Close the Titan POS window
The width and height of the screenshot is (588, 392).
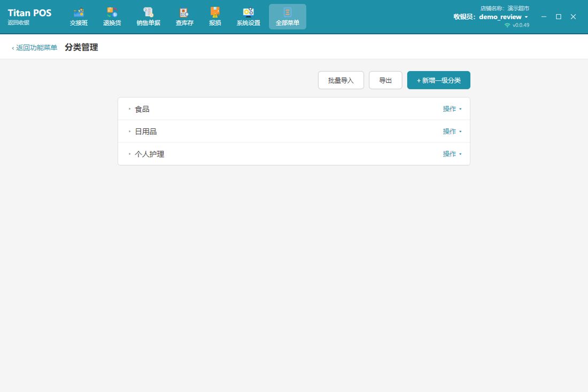573,17
